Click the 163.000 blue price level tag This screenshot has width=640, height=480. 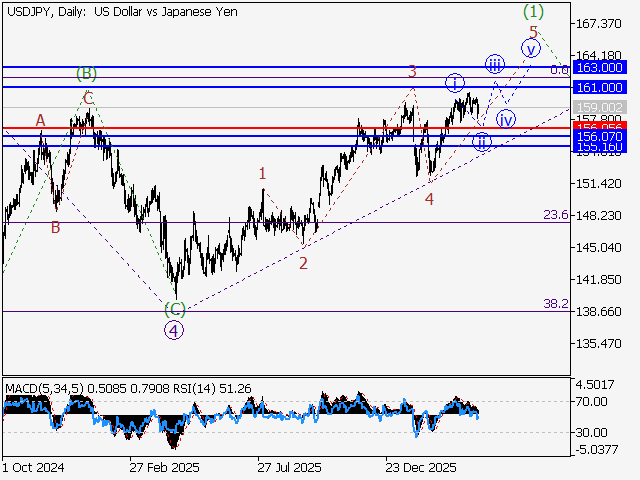coord(600,67)
